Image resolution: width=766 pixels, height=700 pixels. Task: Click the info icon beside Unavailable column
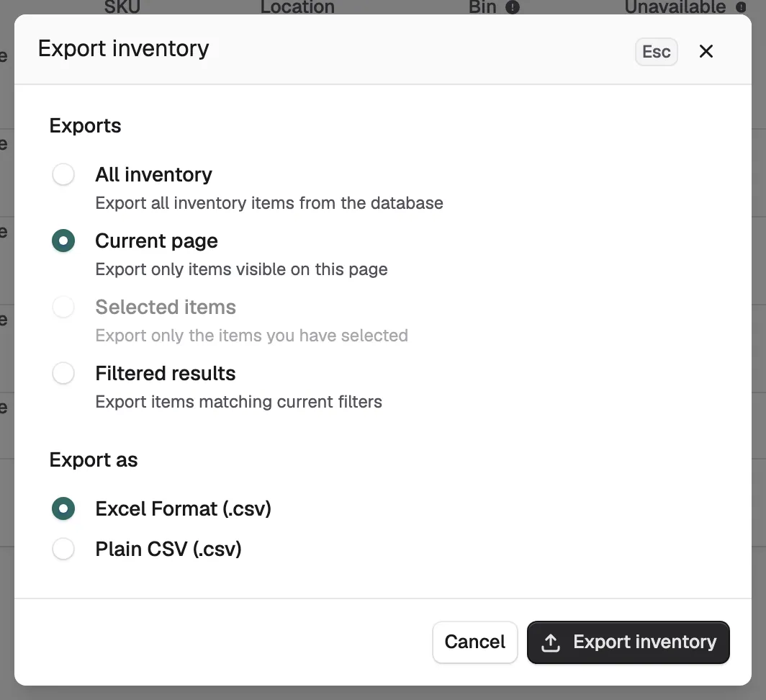[741, 7]
